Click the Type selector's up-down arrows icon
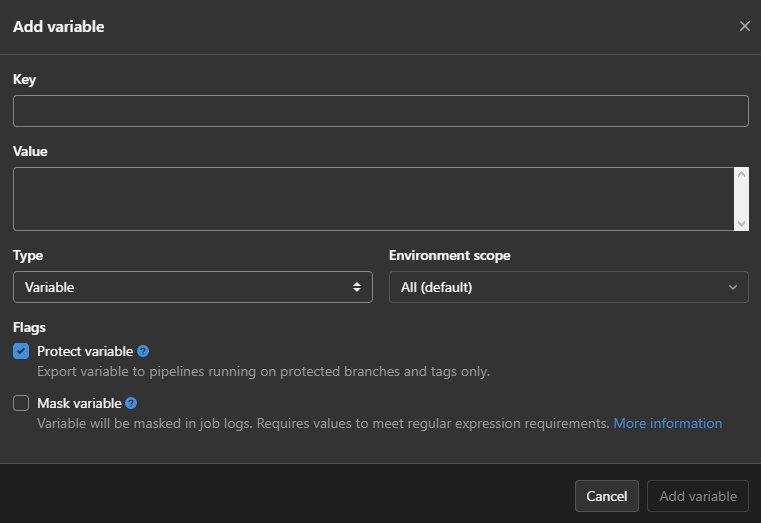 coord(357,287)
